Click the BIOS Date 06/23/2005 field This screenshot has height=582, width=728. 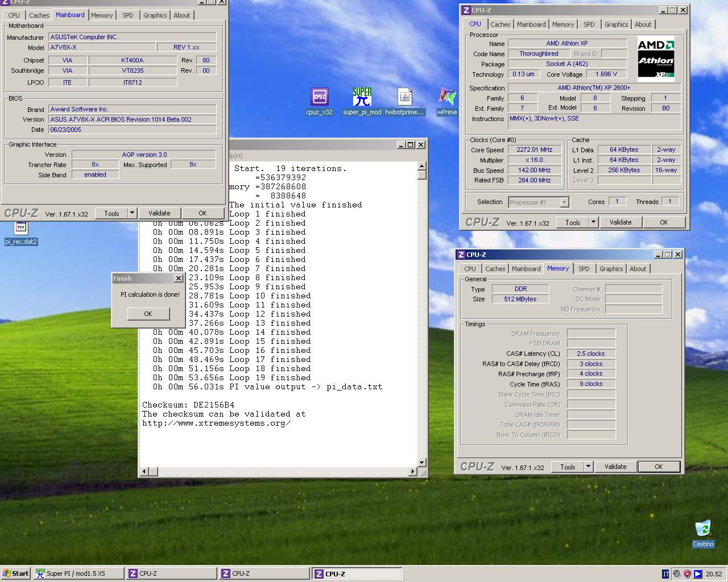[x=133, y=130]
